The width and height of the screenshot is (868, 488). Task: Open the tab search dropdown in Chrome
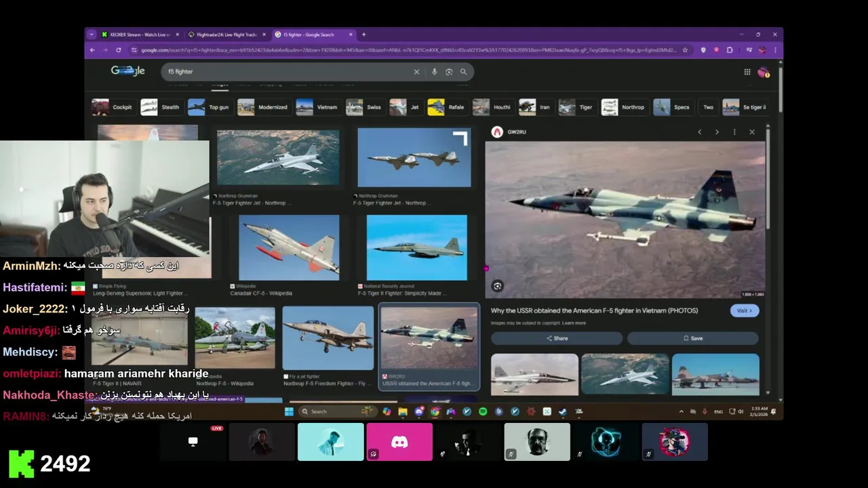(x=92, y=35)
